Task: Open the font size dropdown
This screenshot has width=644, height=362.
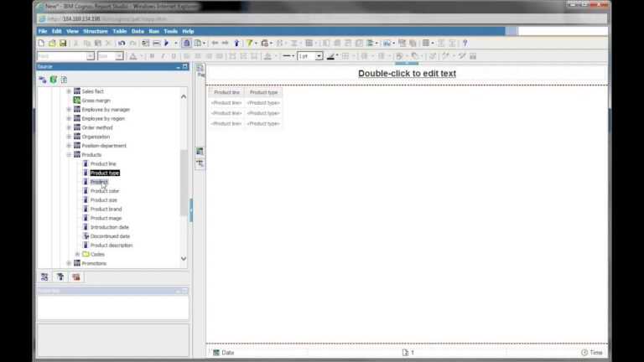Action: pos(119,56)
